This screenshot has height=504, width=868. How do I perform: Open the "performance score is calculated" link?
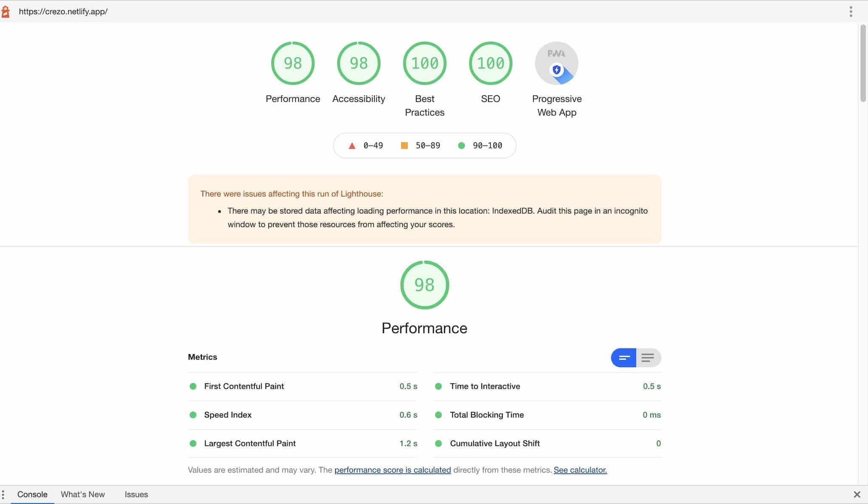pyautogui.click(x=392, y=470)
